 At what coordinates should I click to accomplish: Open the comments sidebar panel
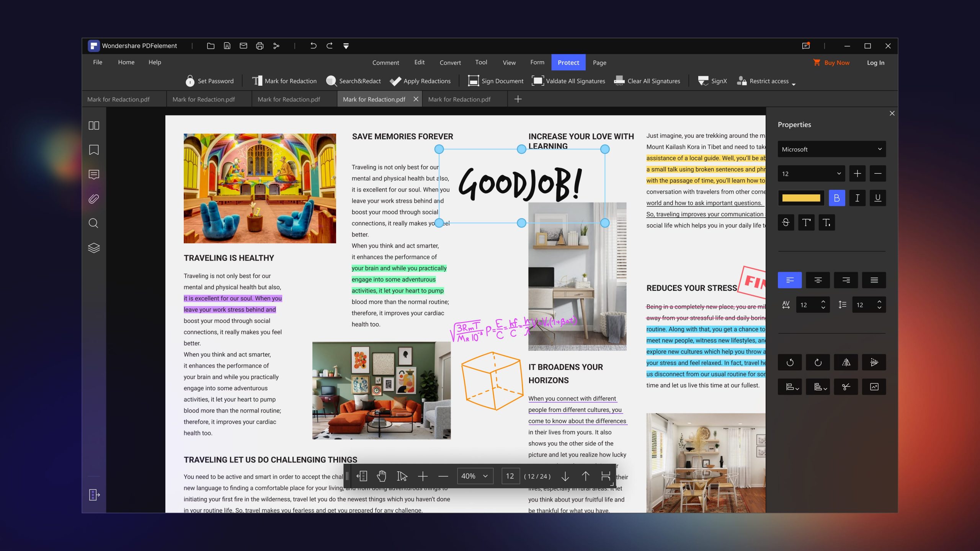94,174
